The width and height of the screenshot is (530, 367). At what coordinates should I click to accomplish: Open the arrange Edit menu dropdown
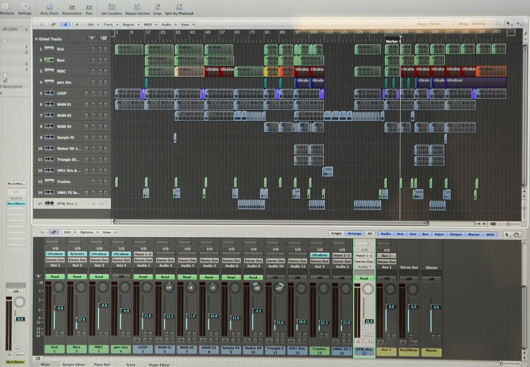(x=93, y=24)
